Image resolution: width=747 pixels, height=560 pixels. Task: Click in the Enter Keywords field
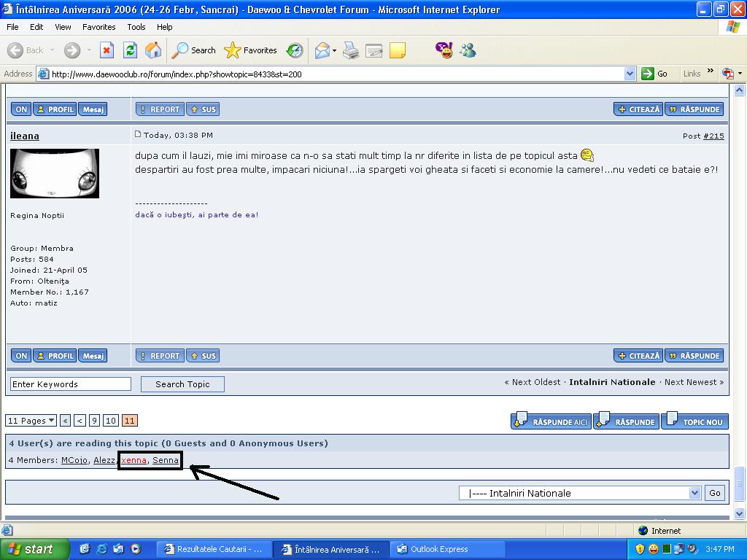(70, 384)
